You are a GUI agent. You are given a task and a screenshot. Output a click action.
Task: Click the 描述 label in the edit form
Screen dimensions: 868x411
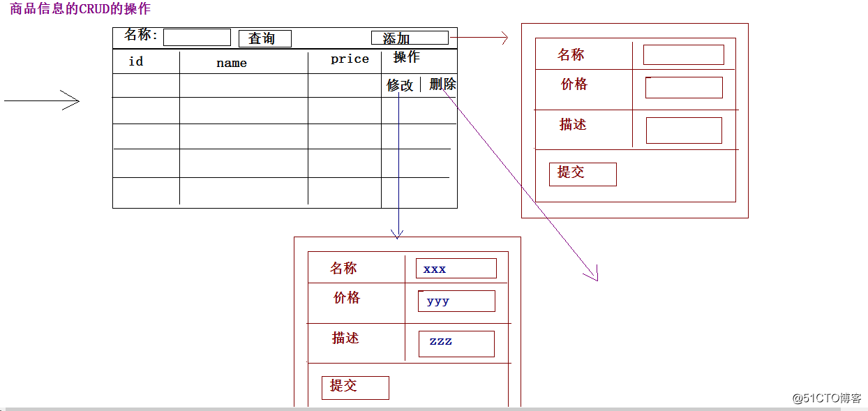tap(345, 338)
